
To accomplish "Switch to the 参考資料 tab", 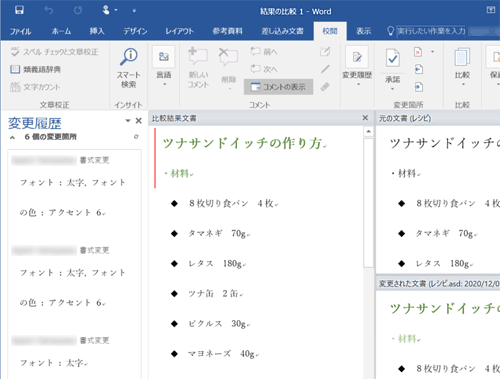I will [228, 31].
